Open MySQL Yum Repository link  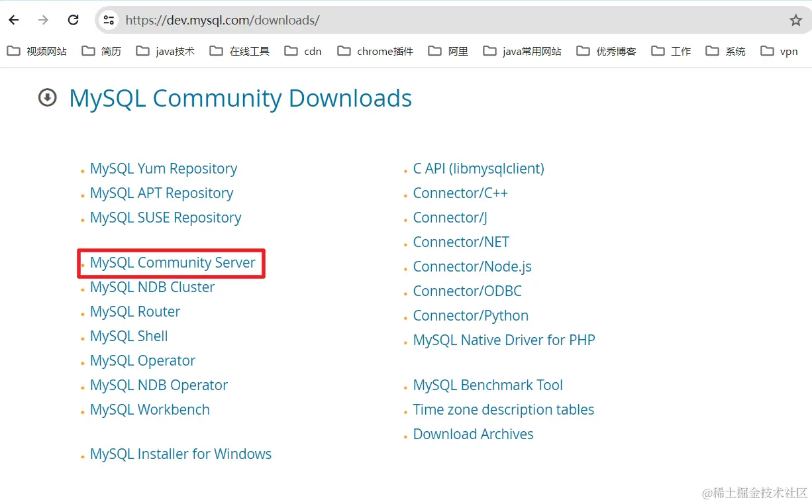(164, 169)
